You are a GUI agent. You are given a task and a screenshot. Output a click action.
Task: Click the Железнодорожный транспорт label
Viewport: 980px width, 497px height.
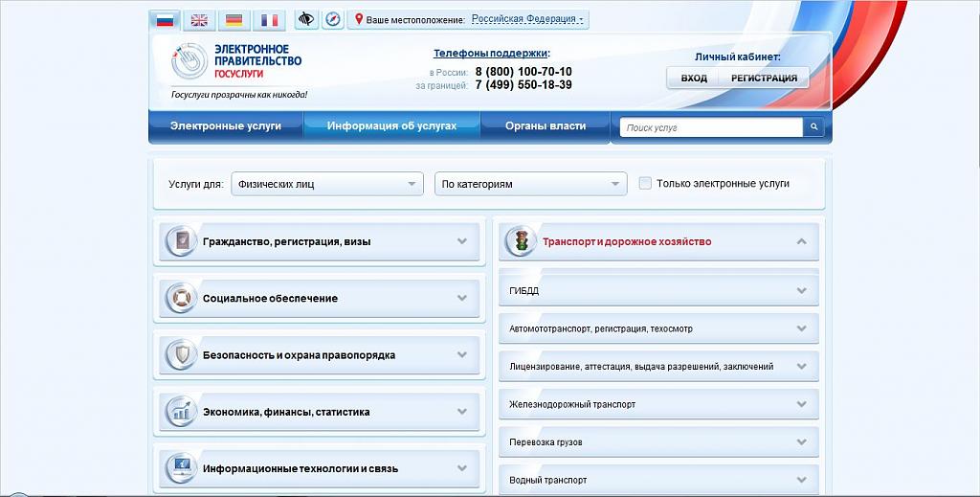pos(572,404)
